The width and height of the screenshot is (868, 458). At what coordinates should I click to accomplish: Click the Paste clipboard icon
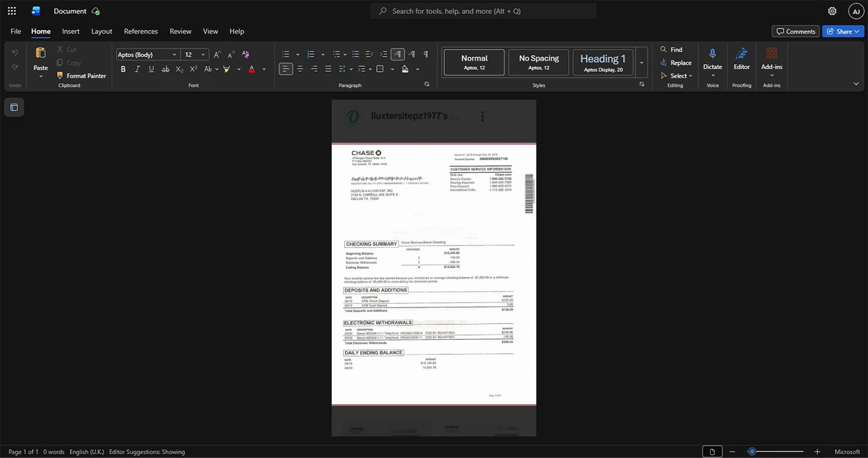click(41, 53)
